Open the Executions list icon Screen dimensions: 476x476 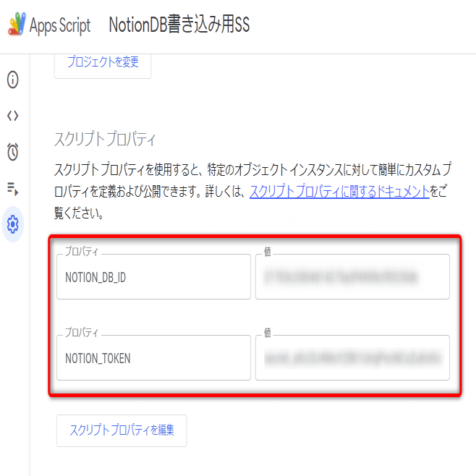[13, 189]
